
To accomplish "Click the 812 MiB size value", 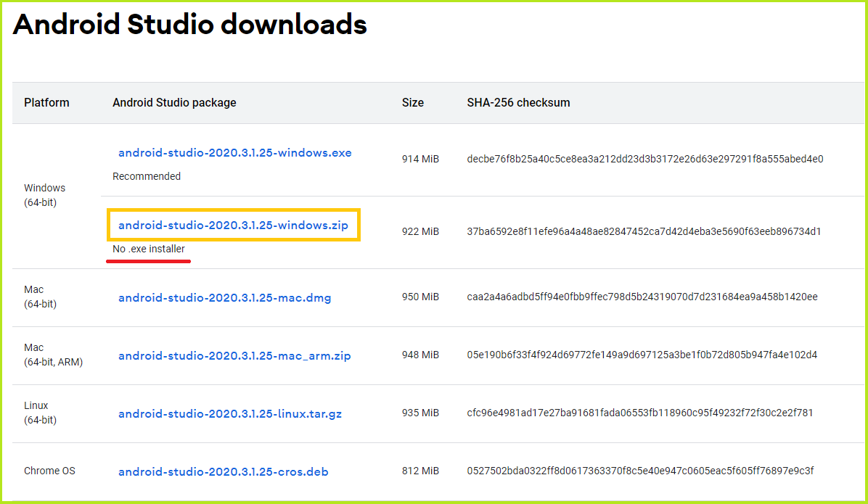I will pos(420,471).
